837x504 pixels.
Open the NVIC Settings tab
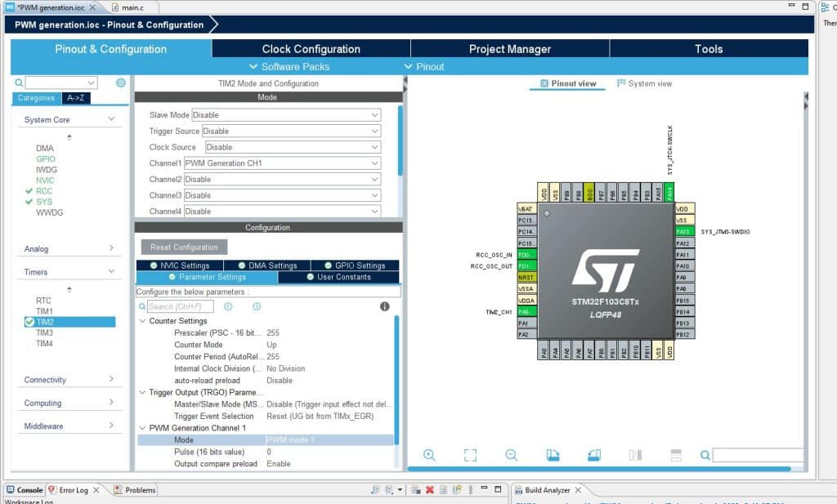point(180,265)
